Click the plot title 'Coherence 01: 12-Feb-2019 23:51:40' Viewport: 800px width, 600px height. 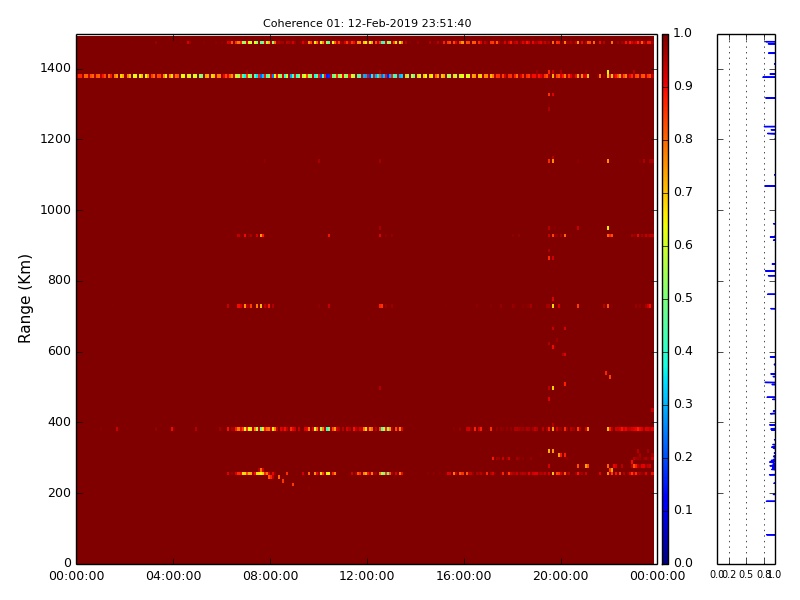coord(367,23)
